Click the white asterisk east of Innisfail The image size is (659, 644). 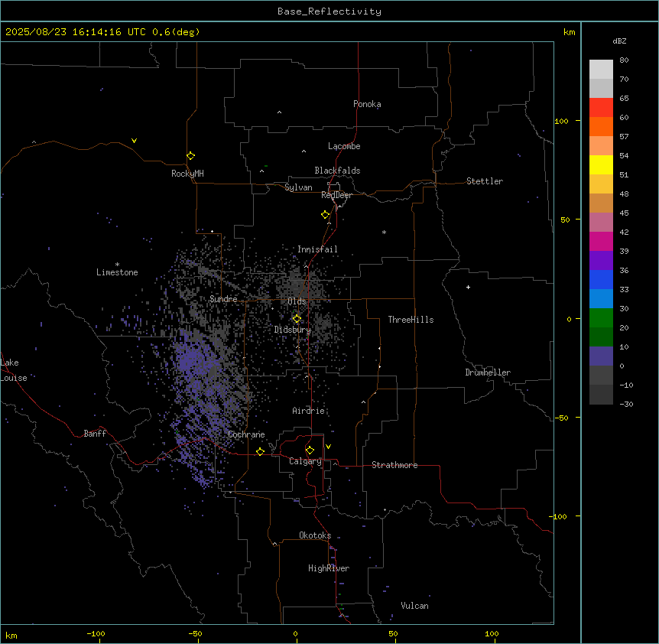coord(384,232)
